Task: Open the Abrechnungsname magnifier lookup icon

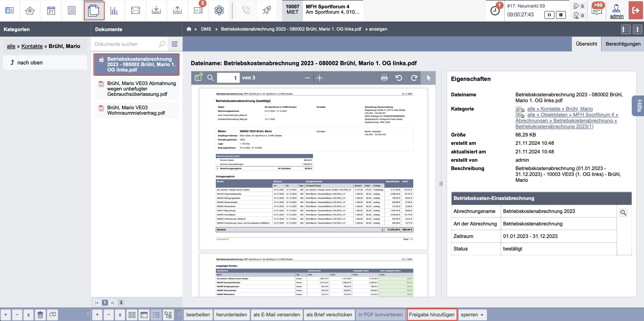Action: pos(623,213)
